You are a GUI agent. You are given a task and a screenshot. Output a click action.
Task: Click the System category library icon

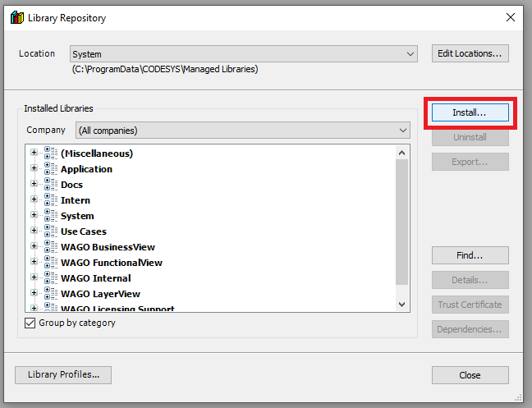pos(50,216)
